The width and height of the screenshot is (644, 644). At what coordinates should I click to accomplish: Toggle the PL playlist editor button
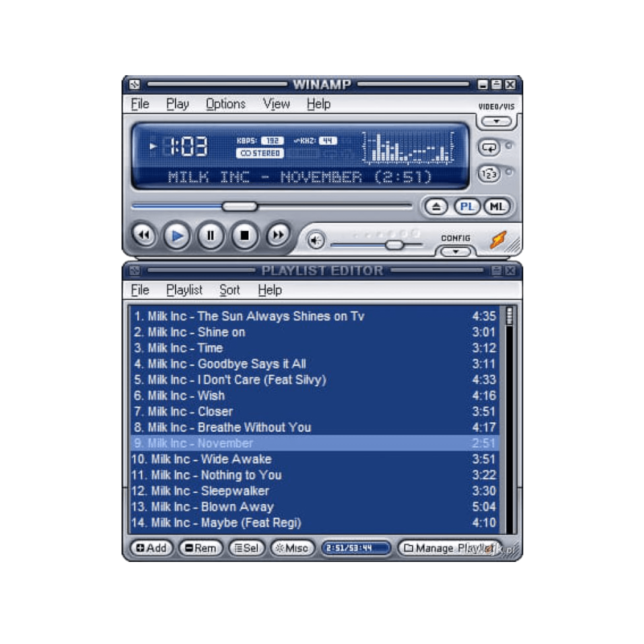467,207
